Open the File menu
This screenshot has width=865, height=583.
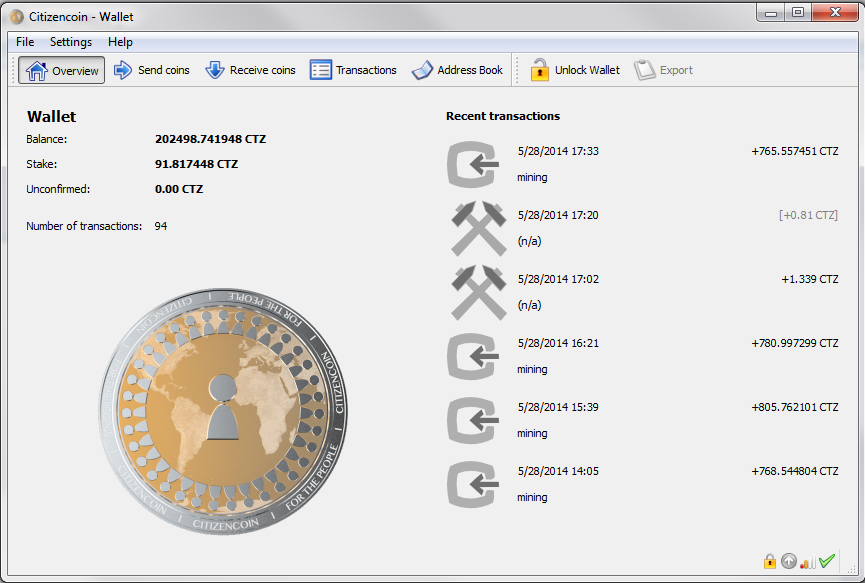click(25, 42)
